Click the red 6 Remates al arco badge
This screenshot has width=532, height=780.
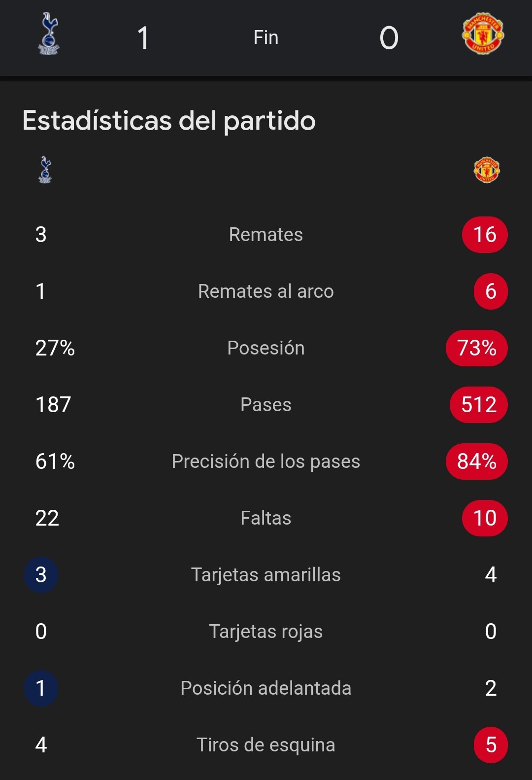pyautogui.click(x=491, y=291)
